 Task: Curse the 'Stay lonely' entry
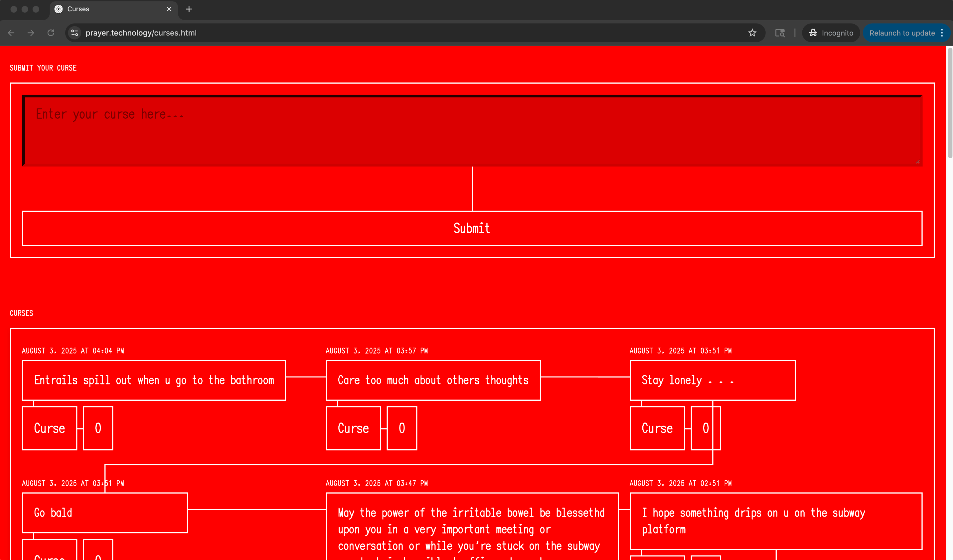tap(657, 428)
